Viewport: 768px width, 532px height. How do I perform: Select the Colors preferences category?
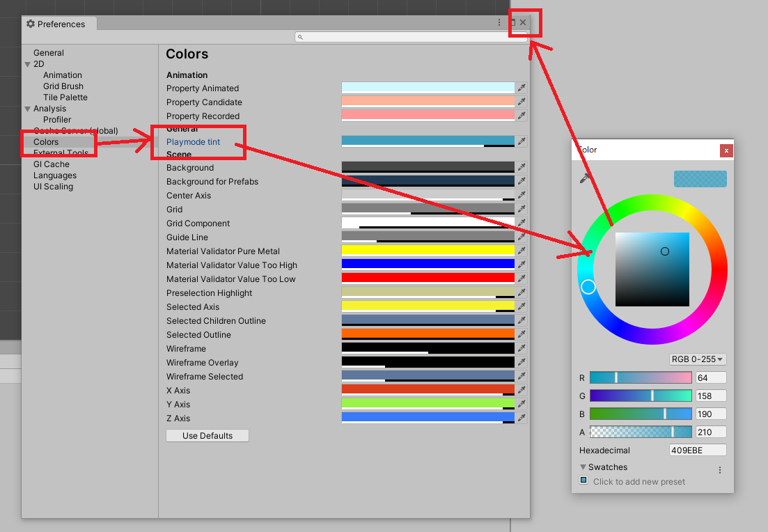coord(46,142)
